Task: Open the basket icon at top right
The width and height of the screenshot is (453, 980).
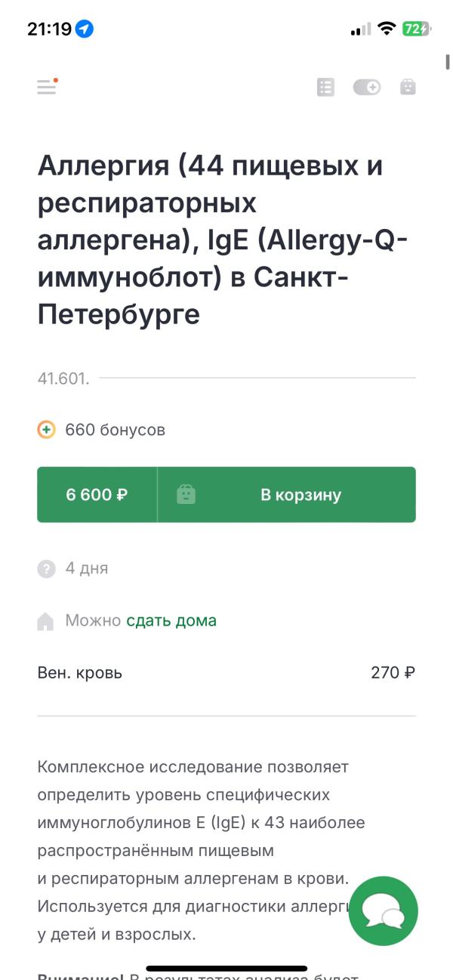Action: pyautogui.click(x=408, y=87)
